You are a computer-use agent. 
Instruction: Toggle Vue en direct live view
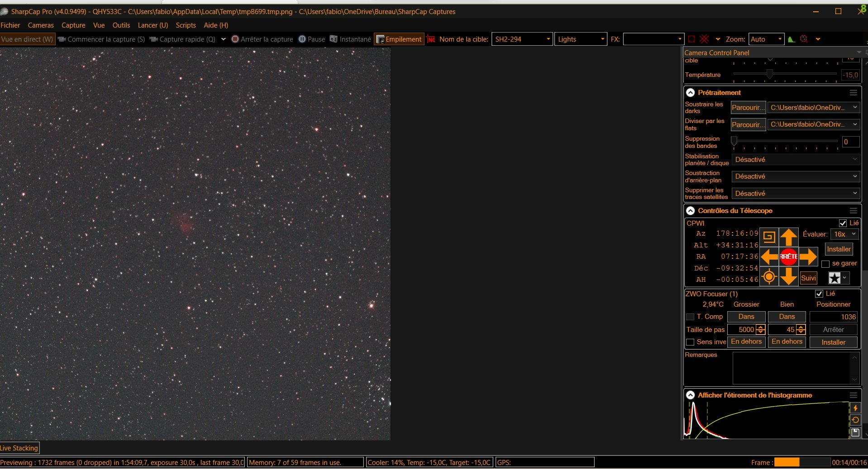(x=27, y=39)
